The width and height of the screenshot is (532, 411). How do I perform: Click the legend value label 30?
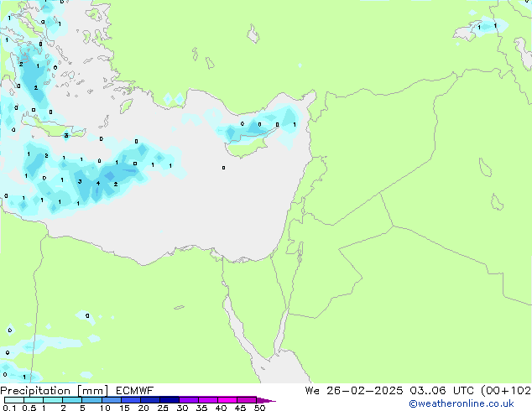coord(182,408)
